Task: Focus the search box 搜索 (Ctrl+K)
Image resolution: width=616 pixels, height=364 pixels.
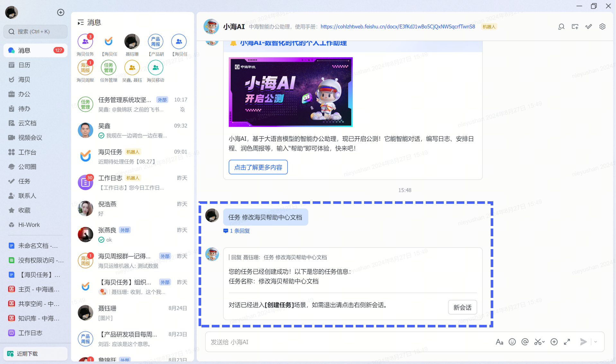Action: pos(35,31)
